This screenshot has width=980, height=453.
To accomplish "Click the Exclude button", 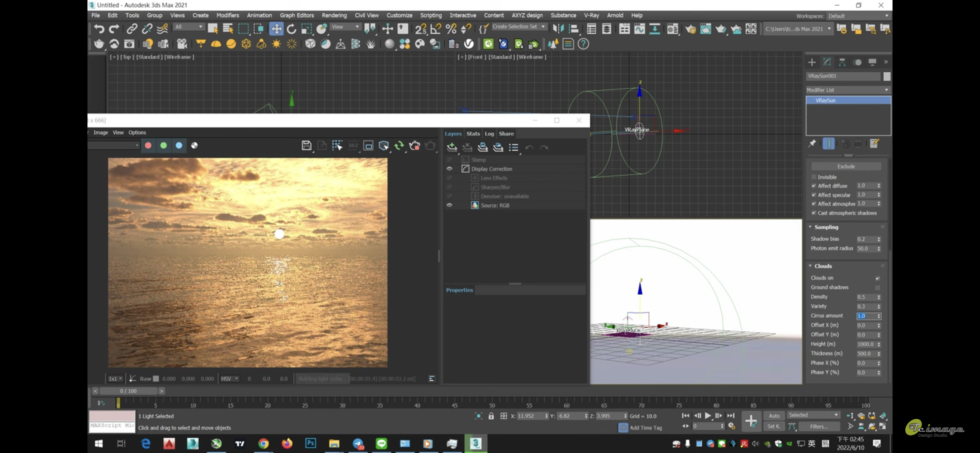I will 846,166.
